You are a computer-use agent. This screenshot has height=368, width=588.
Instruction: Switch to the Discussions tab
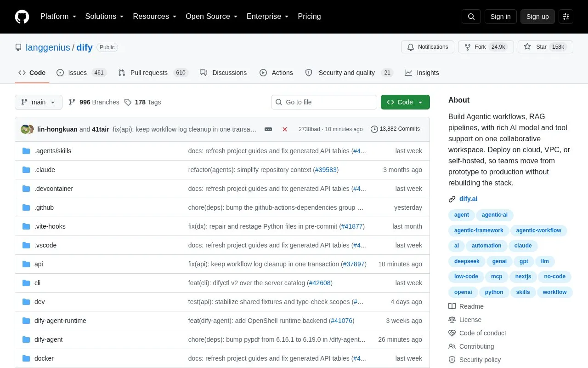(223, 73)
